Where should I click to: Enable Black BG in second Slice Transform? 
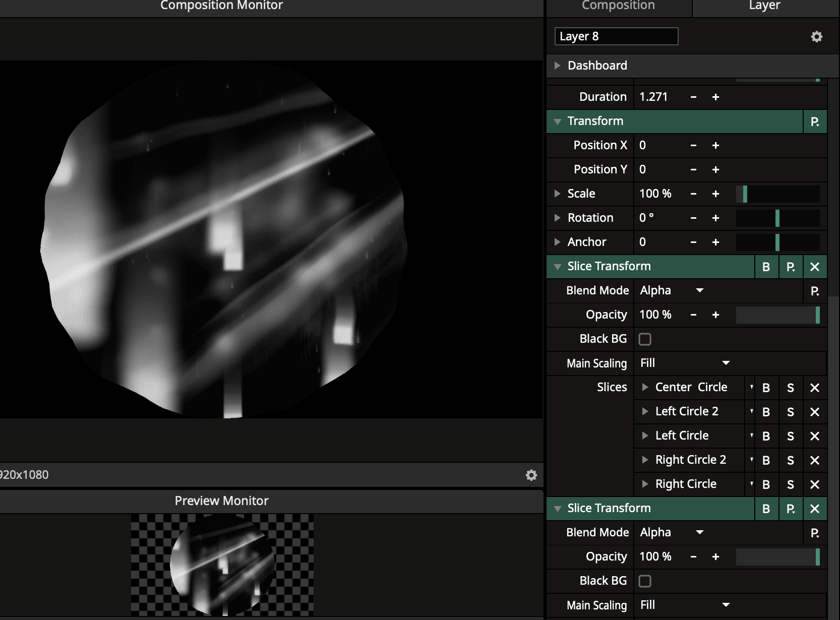645,581
